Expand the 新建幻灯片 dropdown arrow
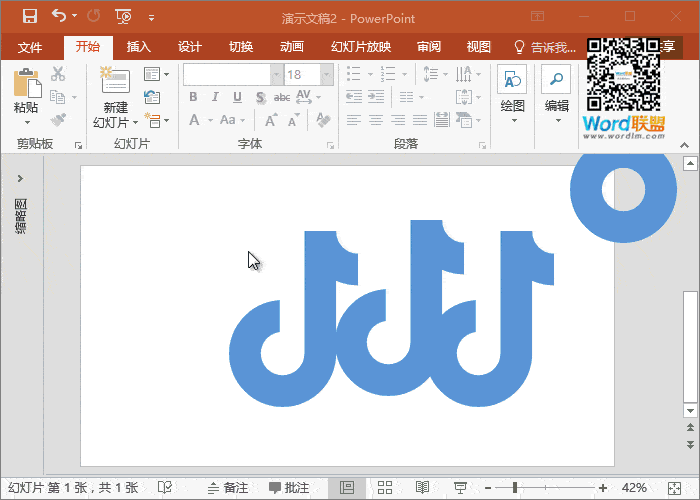700x500 pixels. coord(135,122)
